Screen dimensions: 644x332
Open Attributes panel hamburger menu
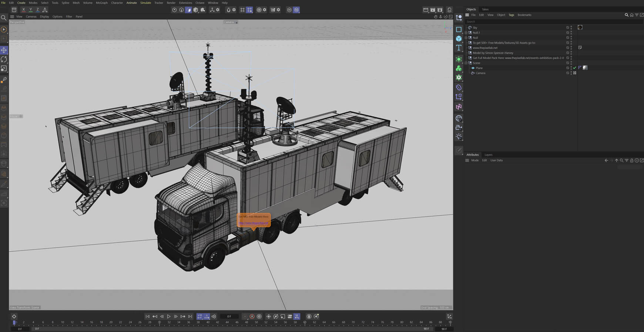[x=467, y=160]
